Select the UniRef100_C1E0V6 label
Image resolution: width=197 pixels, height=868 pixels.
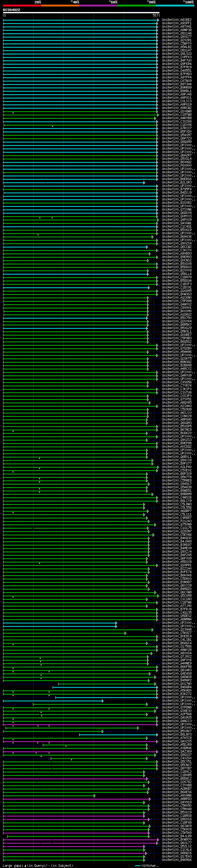pyautogui.click(x=177, y=125)
